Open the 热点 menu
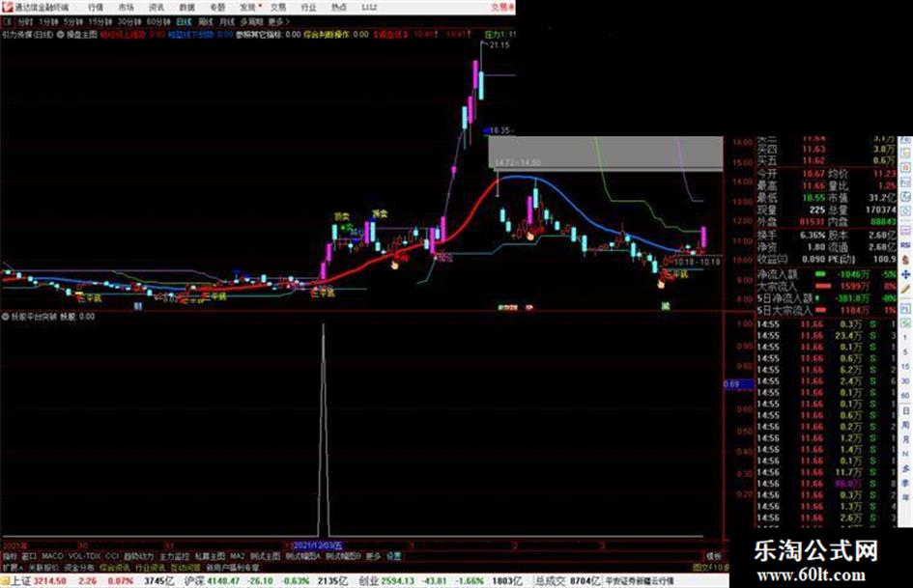Viewport: 913px width, 588px height. coord(339,8)
